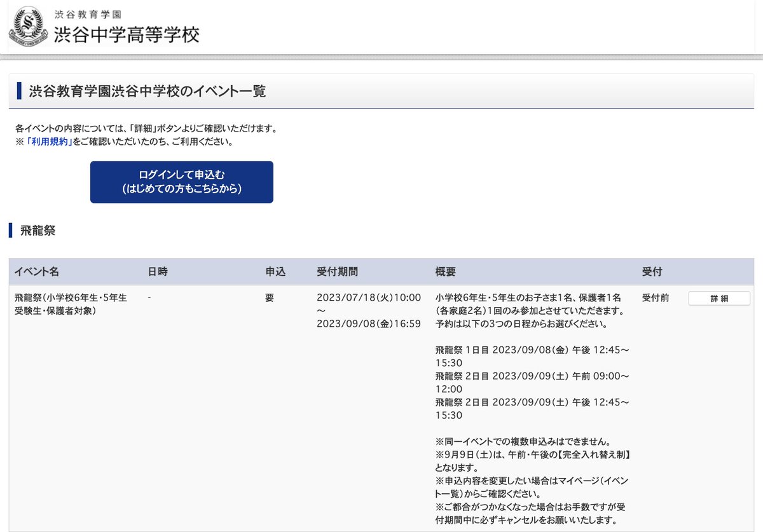Click note about 【完全入れ替え制】 on 9月9日
The image size is (763, 532).
pos(533,461)
